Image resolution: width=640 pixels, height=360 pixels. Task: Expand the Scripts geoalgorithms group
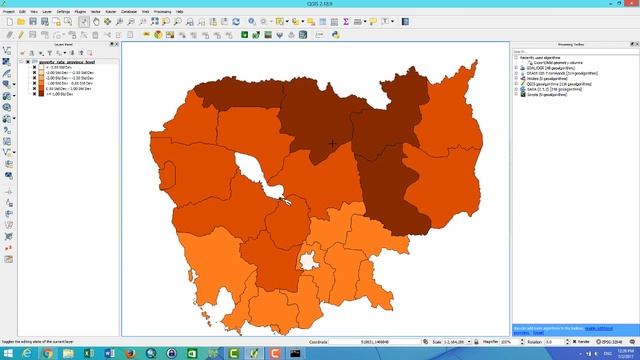(x=516, y=94)
